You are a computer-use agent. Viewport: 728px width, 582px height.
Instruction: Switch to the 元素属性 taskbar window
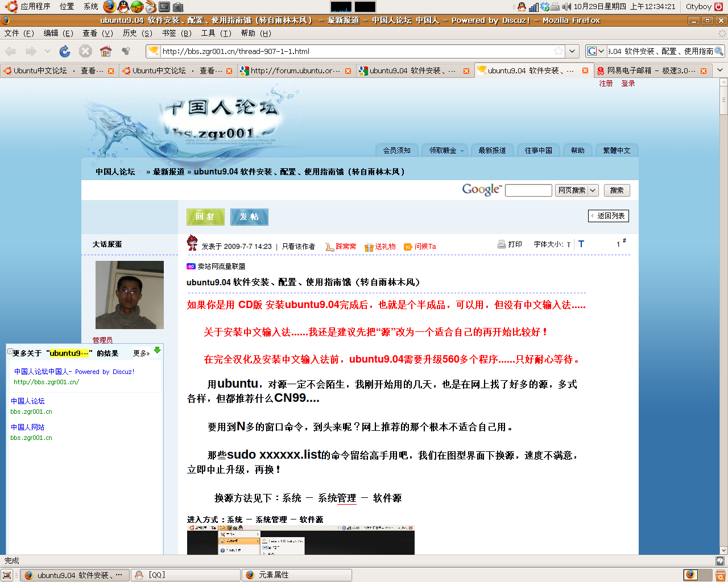(x=297, y=575)
